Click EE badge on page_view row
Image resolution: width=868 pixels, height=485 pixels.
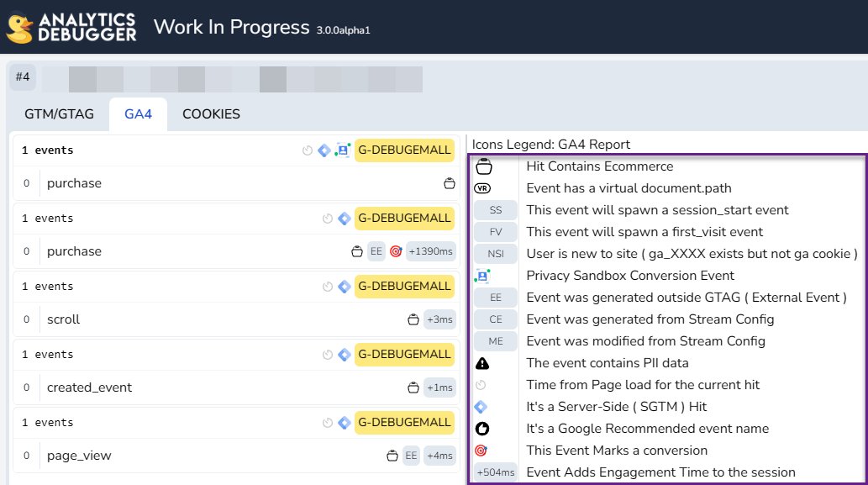411,456
